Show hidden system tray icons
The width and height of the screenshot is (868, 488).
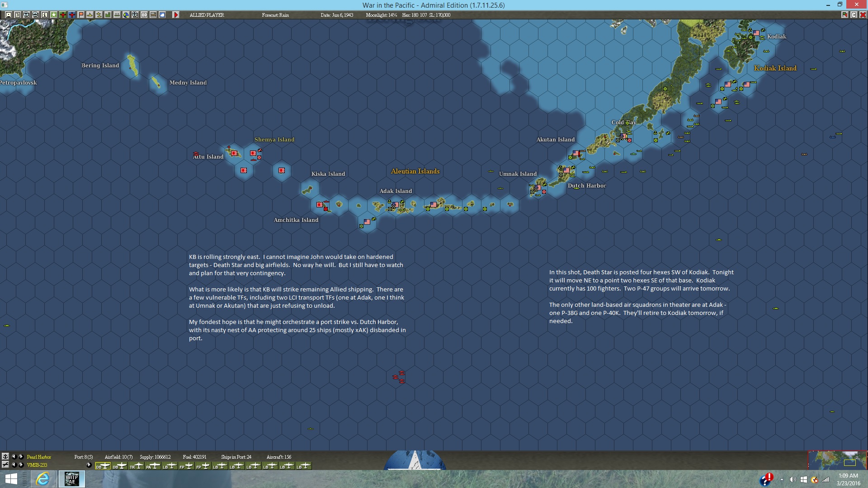click(x=781, y=479)
